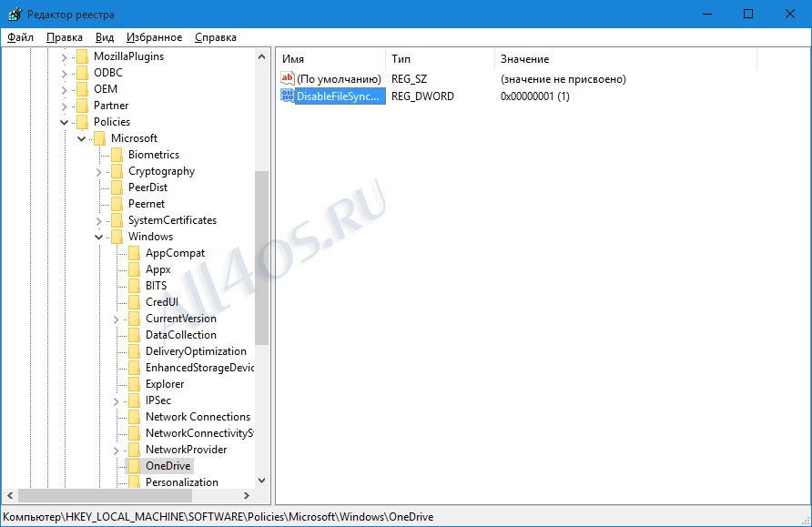Click the PeerDist folder icon
Image resolution: width=812 pixels, height=527 pixels.
point(117,187)
